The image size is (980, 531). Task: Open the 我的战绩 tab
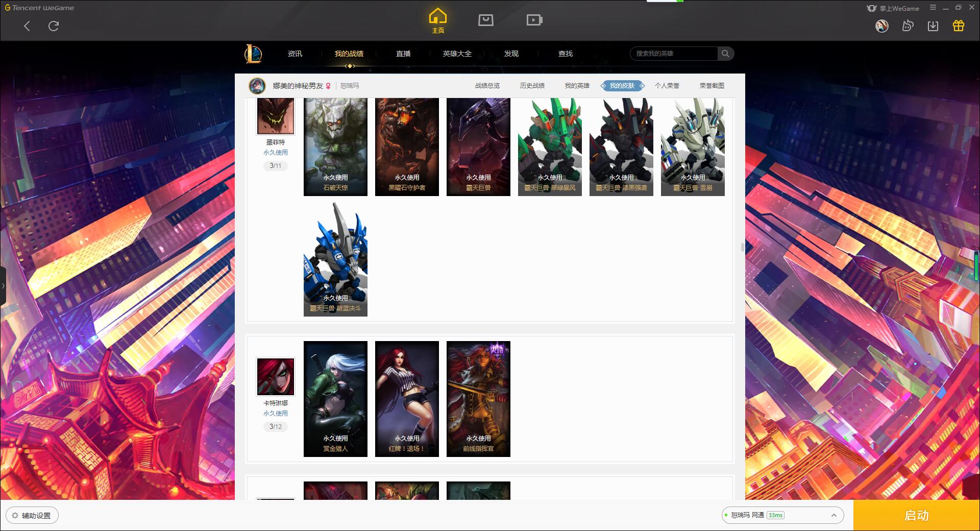point(349,54)
